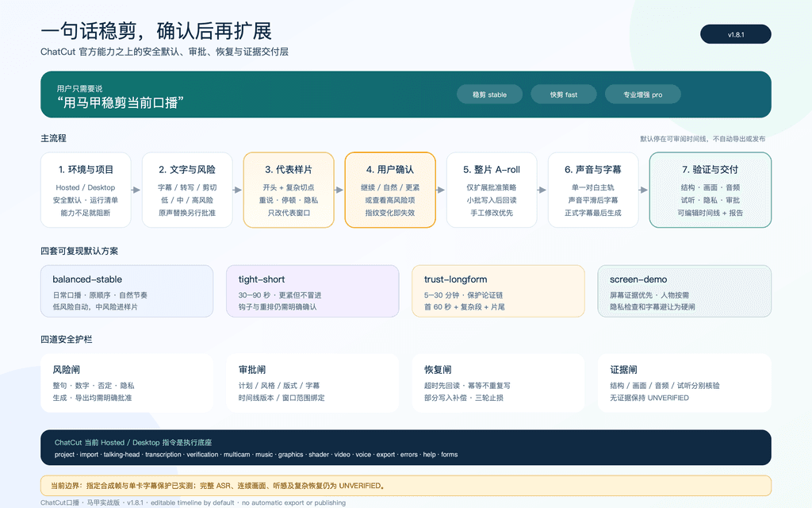
Task: Open step card 7. 验证与交付
Action: pyautogui.click(x=710, y=190)
